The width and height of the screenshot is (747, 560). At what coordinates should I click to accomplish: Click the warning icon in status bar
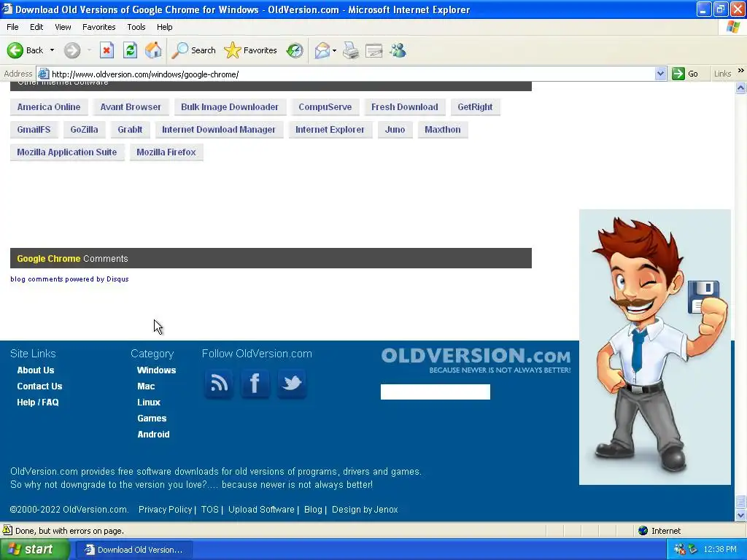pyautogui.click(x=7, y=530)
